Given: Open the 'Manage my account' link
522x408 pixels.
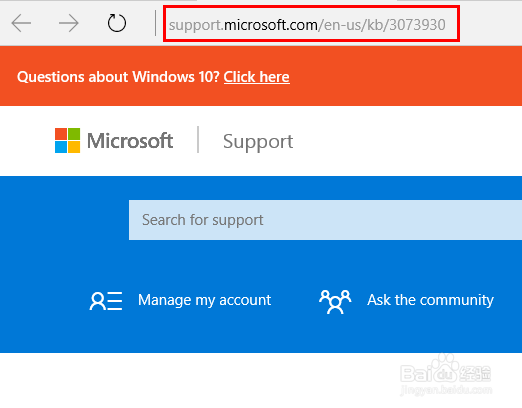Looking at the screenshot, I should (x=204, y=300).
